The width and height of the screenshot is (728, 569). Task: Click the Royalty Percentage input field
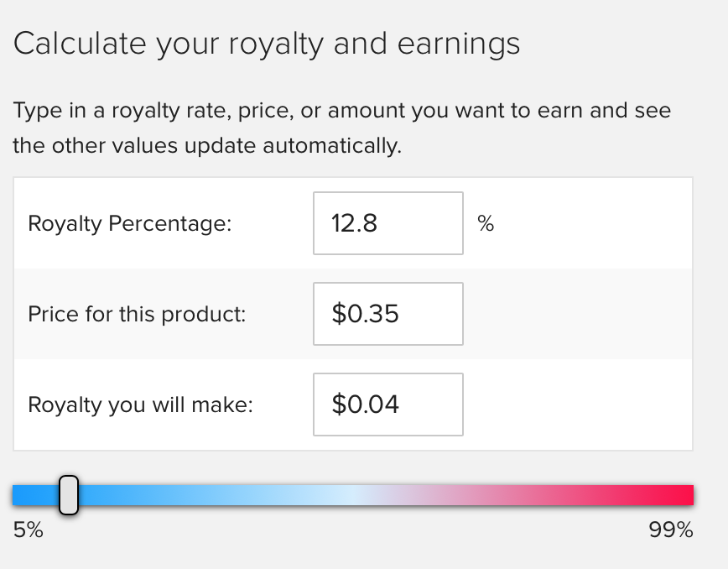tap(388, 223)
